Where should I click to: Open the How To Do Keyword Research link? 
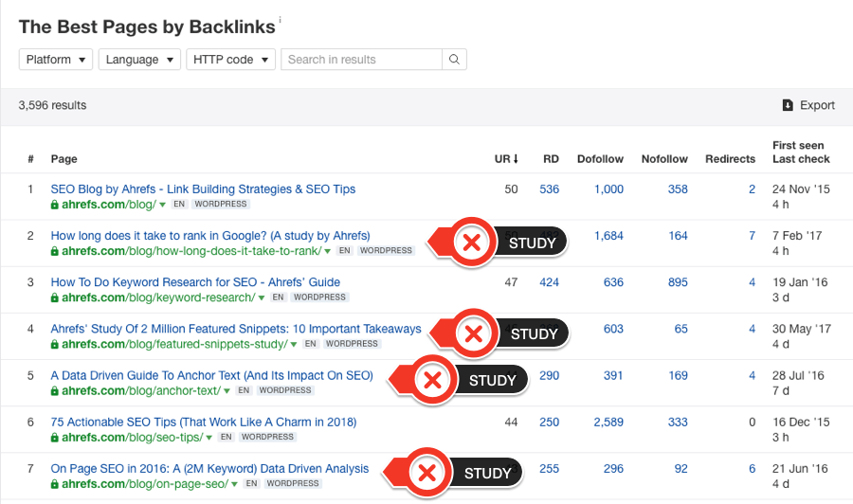point(195,282)
